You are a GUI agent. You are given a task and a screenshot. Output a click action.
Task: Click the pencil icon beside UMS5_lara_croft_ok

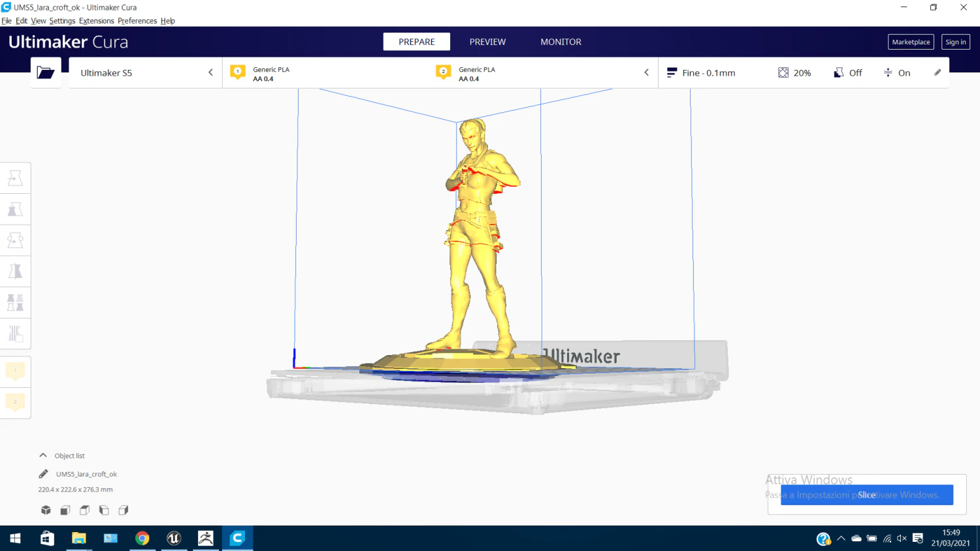tap(44, 474)
